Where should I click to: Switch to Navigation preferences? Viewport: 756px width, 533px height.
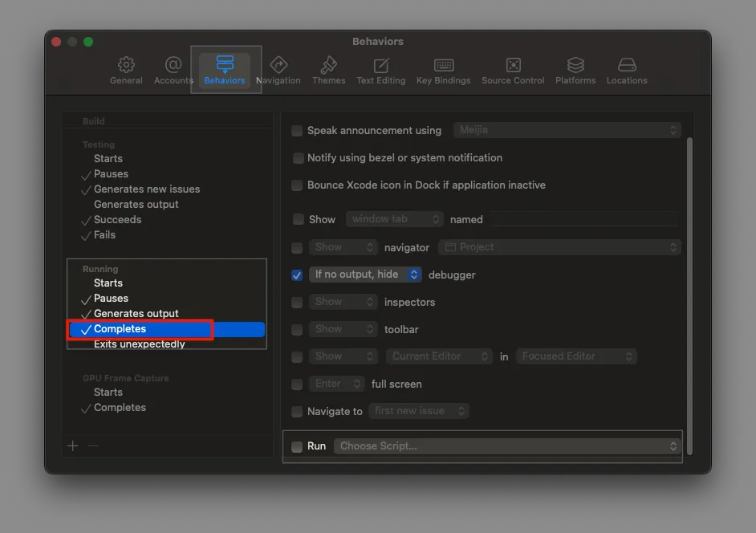pos(278,71)
